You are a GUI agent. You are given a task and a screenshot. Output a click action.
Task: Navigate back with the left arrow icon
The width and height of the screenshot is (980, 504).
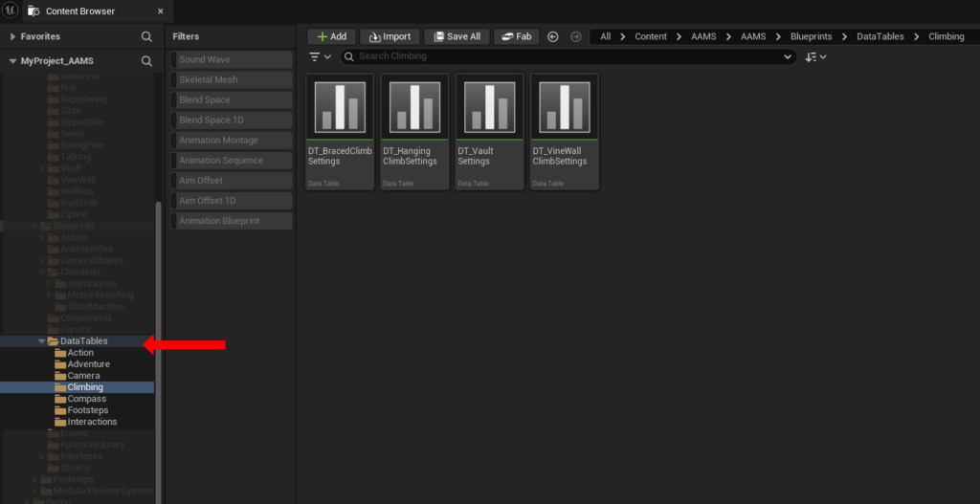pyautogui.click(x=553, y=36)
